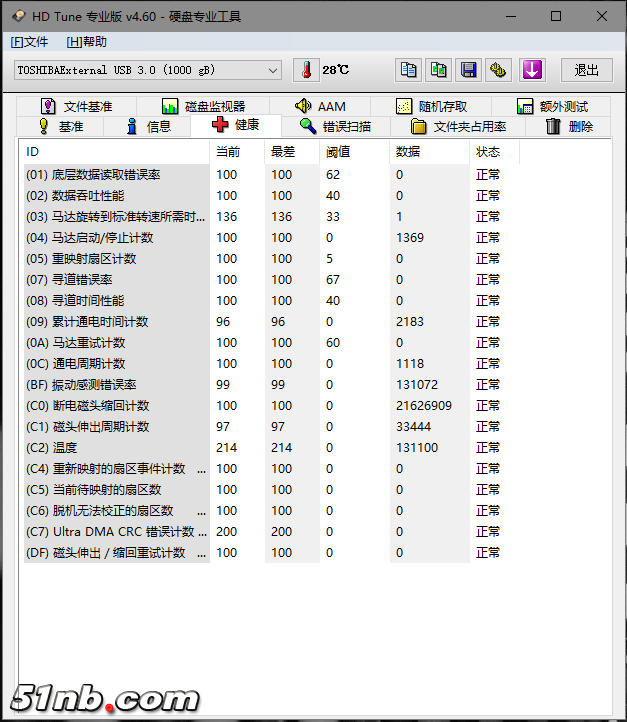Select the (C2) 温度 attribute row
The height and width of the screenshot is (722, 627).
point(115,448)
